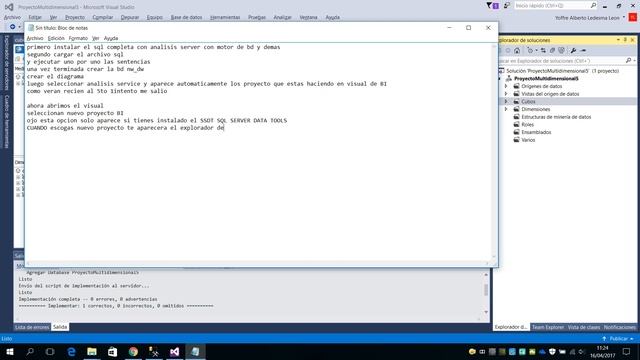
Task: Click the search magnifier in Solution Explorer search box
Action: pos(628,60)
